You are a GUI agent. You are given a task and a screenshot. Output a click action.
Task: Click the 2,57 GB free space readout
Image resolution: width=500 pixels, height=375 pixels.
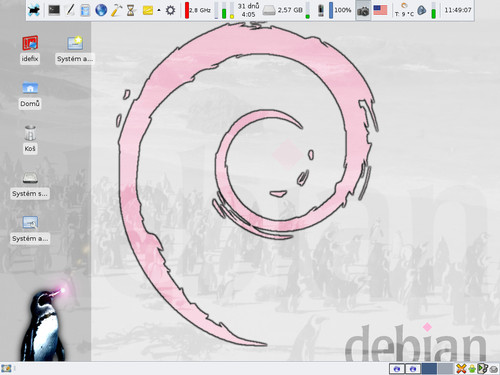pyautogui.click(x=290, y=10)
